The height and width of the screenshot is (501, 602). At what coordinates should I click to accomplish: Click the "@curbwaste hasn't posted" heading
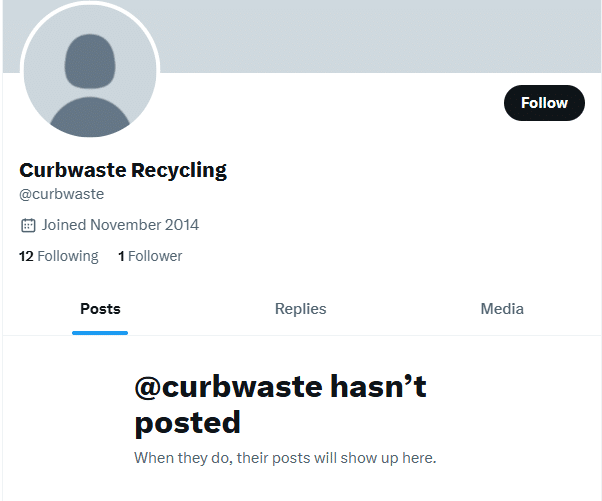(x=281, y=405)
